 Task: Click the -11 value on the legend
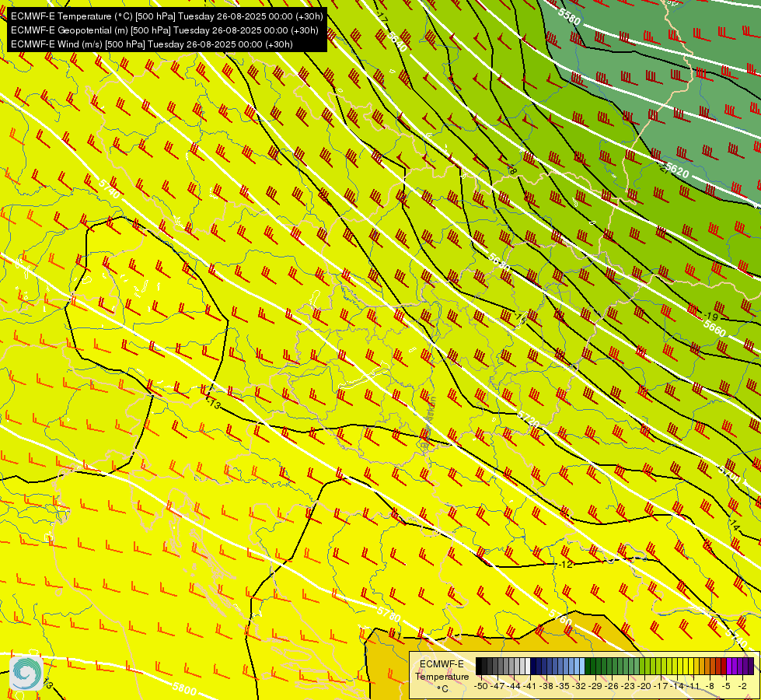[693, 687]
